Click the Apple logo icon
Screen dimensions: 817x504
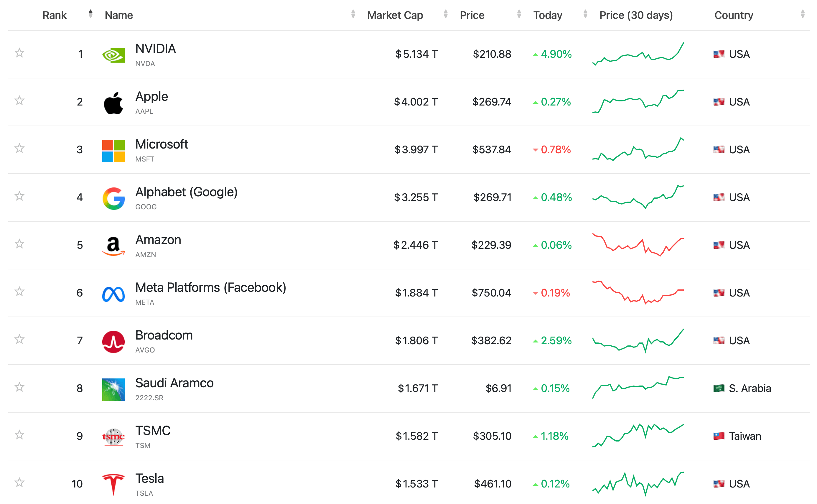113,103
